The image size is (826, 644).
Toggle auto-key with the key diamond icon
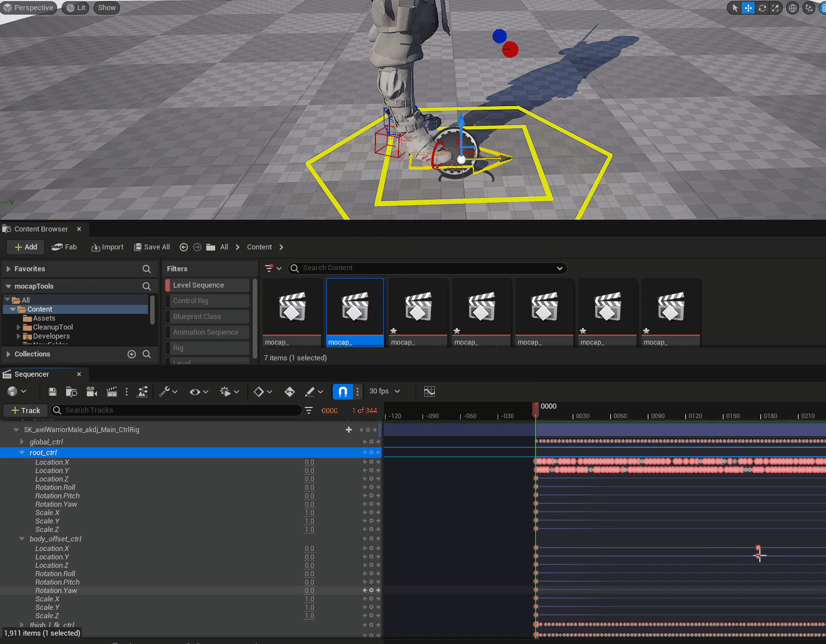(290, 392)
